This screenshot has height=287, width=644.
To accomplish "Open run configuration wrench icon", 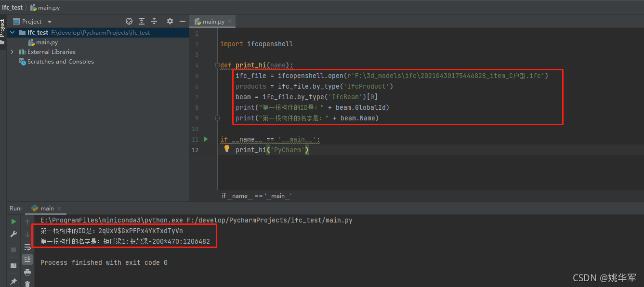I will (x=13, y=234).
